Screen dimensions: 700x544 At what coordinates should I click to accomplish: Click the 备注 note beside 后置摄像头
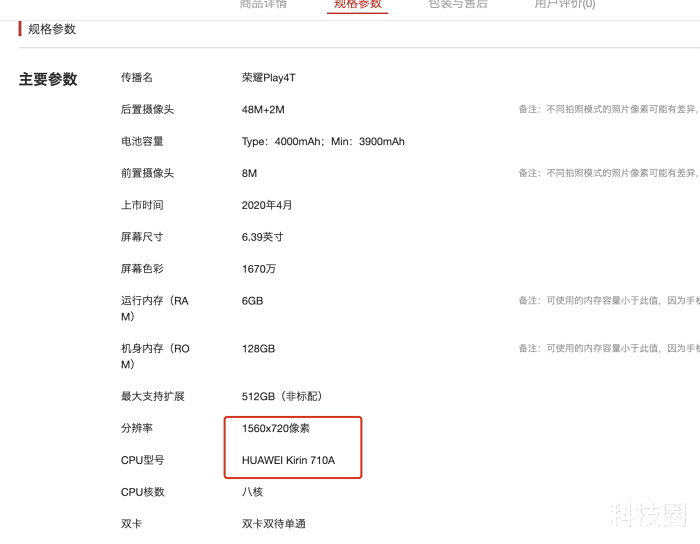point(609,109)
